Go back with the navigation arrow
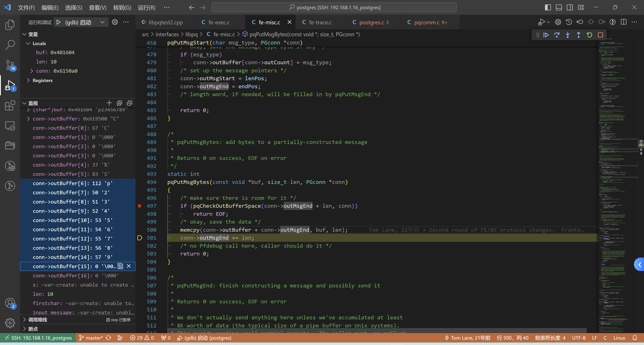This screenshot has width=644, height=345. click(x=192, y=8)
